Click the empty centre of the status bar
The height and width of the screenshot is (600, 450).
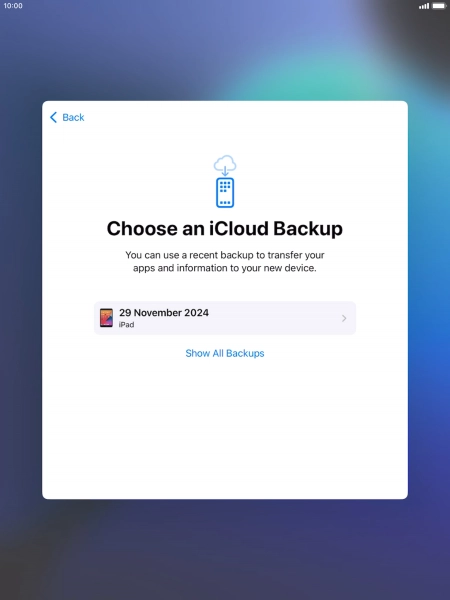(225, 6)
